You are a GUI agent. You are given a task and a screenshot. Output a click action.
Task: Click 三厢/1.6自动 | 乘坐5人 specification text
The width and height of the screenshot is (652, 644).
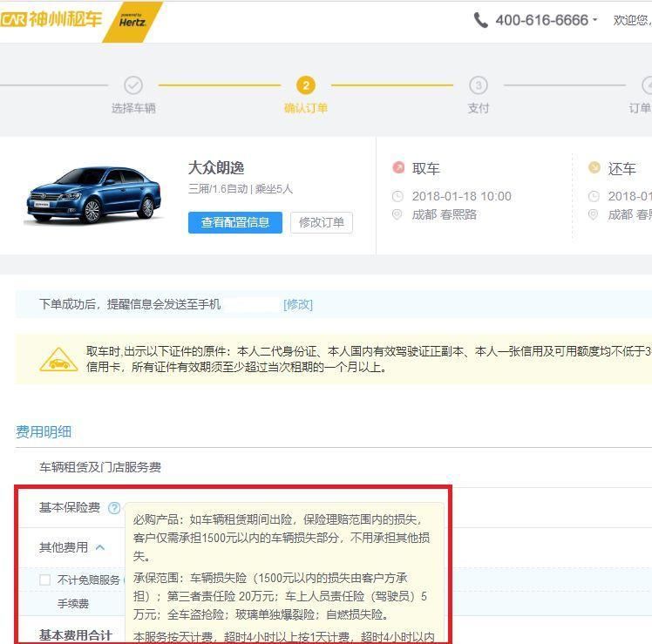click(241, 189)
